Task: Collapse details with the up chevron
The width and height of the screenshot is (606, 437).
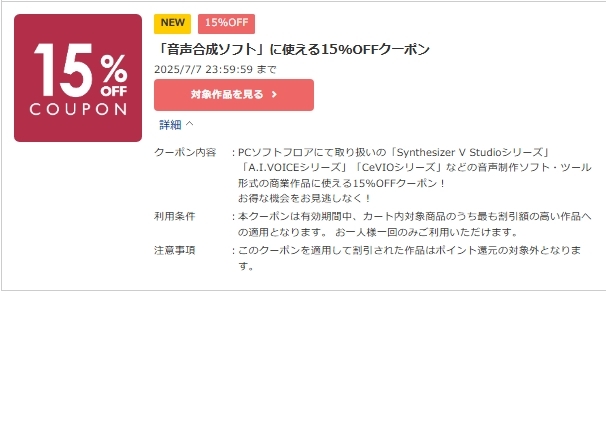Action: (189, 124)
